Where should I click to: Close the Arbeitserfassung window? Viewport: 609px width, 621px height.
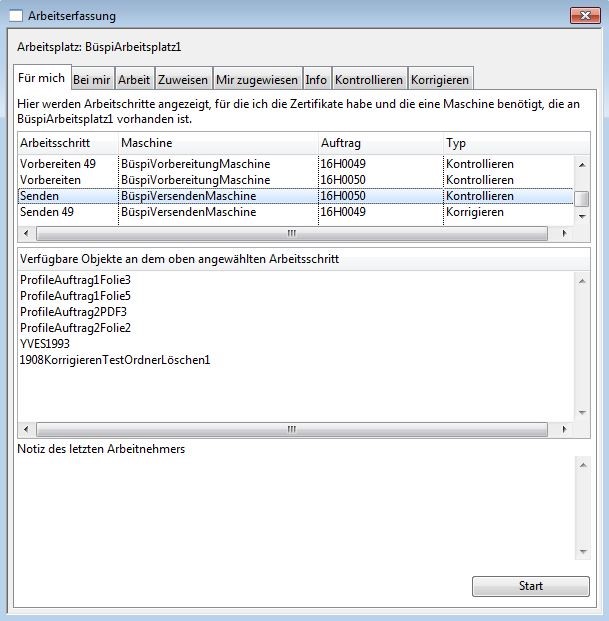[x=585, y=15]
